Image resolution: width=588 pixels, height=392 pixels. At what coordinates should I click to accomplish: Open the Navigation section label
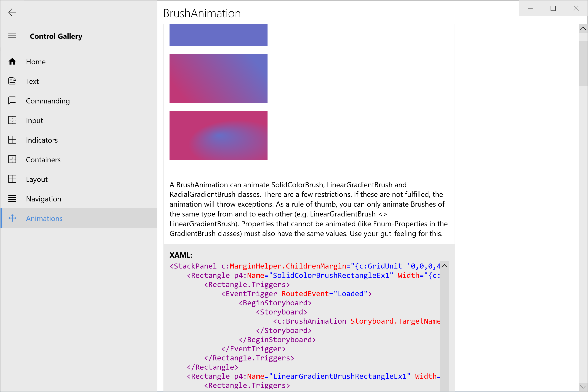pyautogui.click(x=44, y=199)
